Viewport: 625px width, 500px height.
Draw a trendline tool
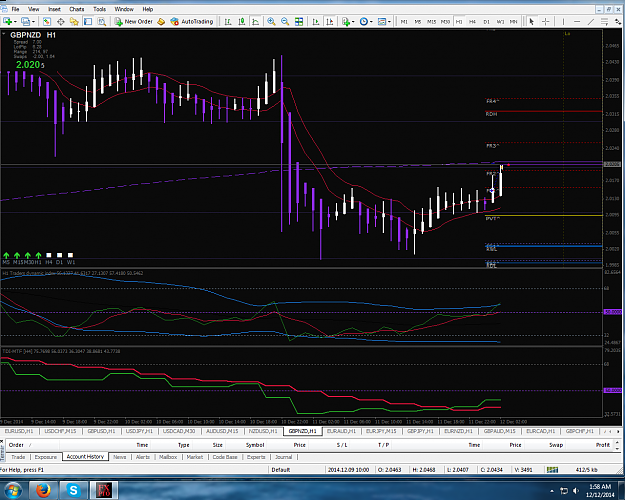pyautogui.click(x=591, y=22)
